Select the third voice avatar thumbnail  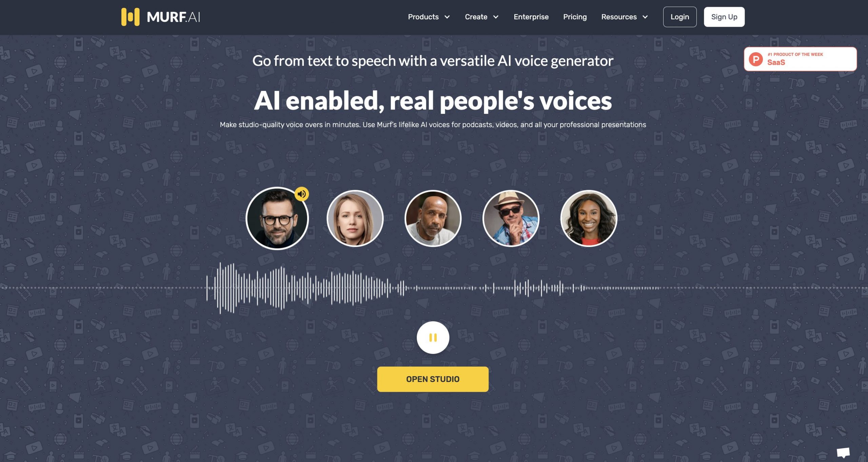433,219
